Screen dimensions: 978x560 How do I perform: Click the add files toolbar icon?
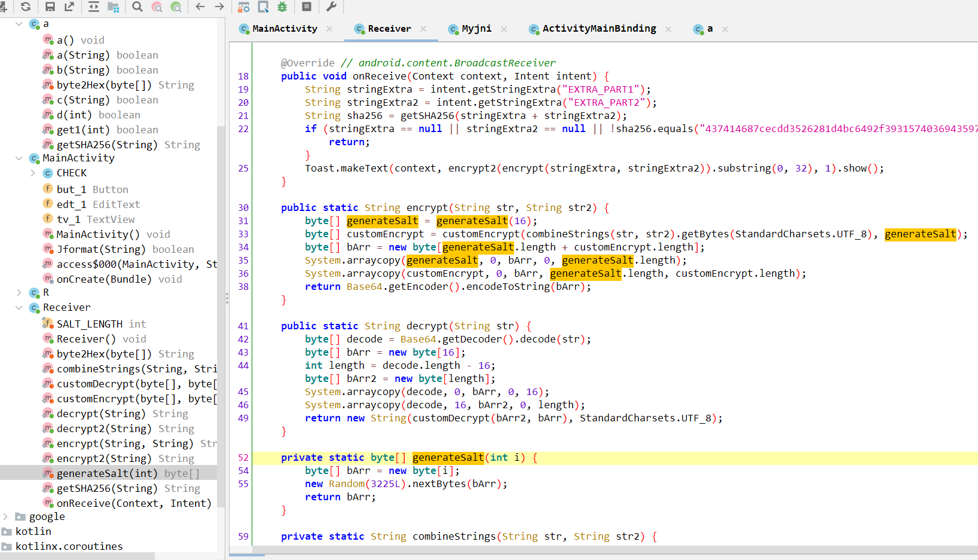point(4,7)
